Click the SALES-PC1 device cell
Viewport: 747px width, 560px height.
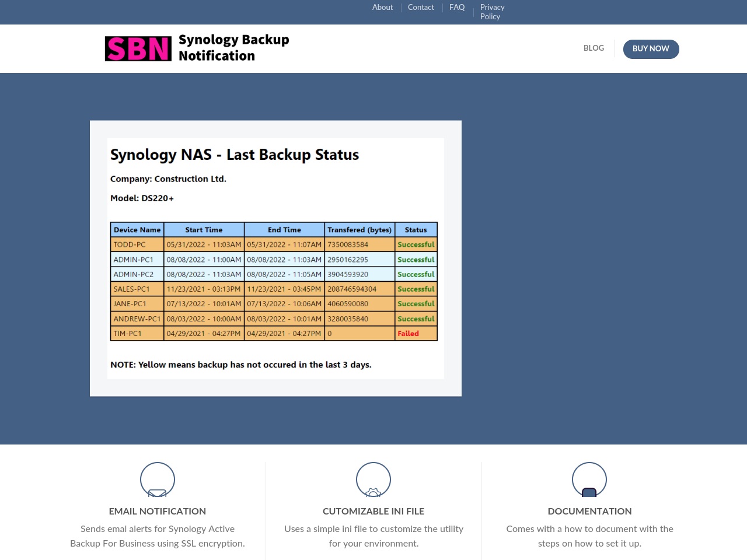(137, 289)
